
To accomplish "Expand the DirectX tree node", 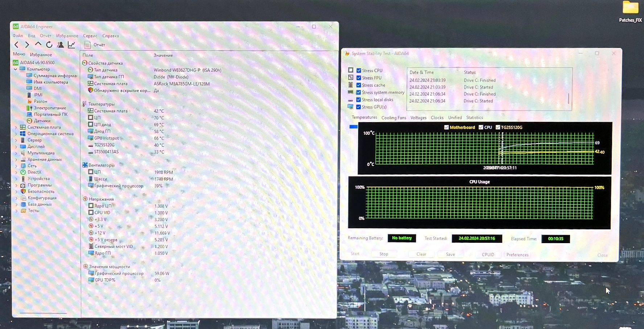I will click(16, 172).
